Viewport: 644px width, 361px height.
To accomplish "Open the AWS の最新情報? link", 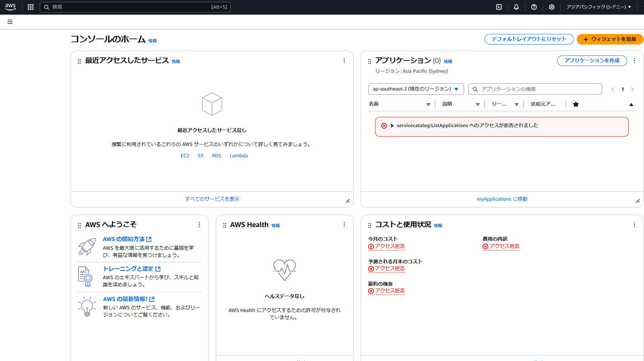I will (129, 299).
